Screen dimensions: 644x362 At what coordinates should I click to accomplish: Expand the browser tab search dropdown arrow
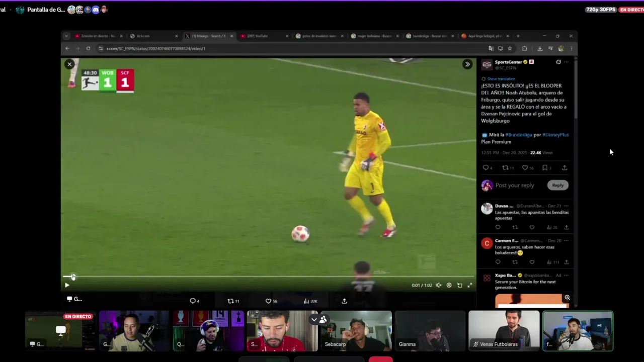(66, 36)
